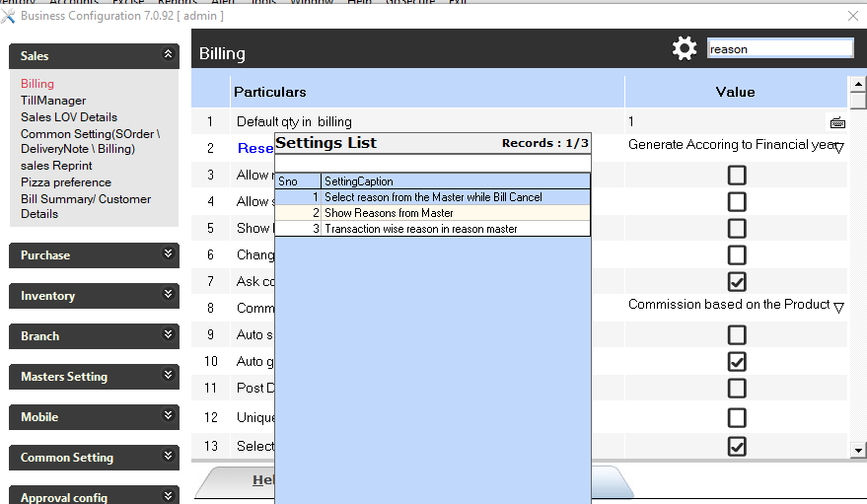Click the keyboard icon in row 1
Screen dimensions: 867x504
point(837,123)
